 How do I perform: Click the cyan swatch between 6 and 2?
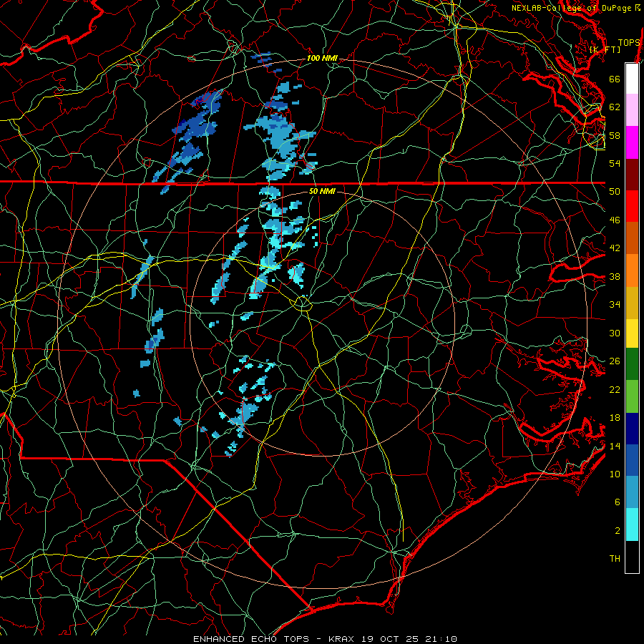[x=632, y=525]
